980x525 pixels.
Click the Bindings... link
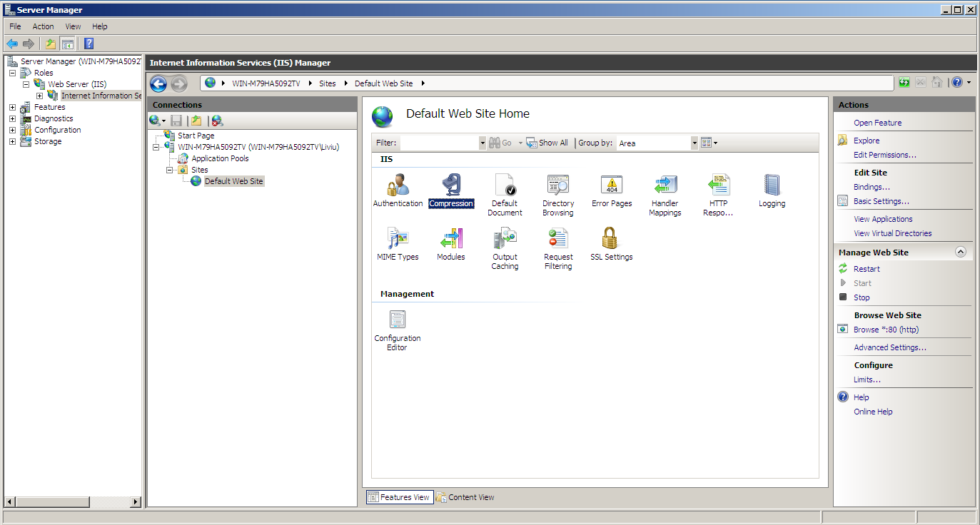click(x=872, y=187)
